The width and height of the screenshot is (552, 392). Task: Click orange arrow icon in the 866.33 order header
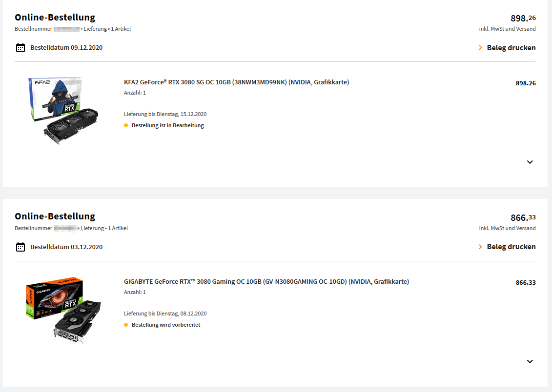coord(480,247)
